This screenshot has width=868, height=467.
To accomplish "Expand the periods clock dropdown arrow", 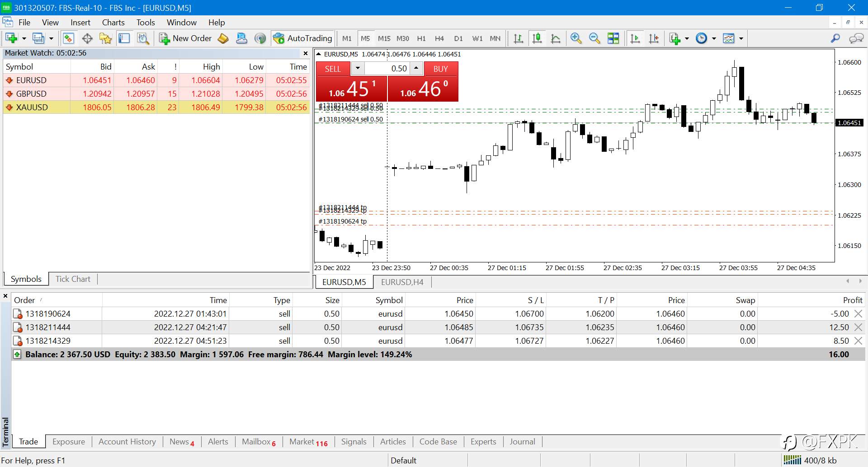I will coord(714,38).
